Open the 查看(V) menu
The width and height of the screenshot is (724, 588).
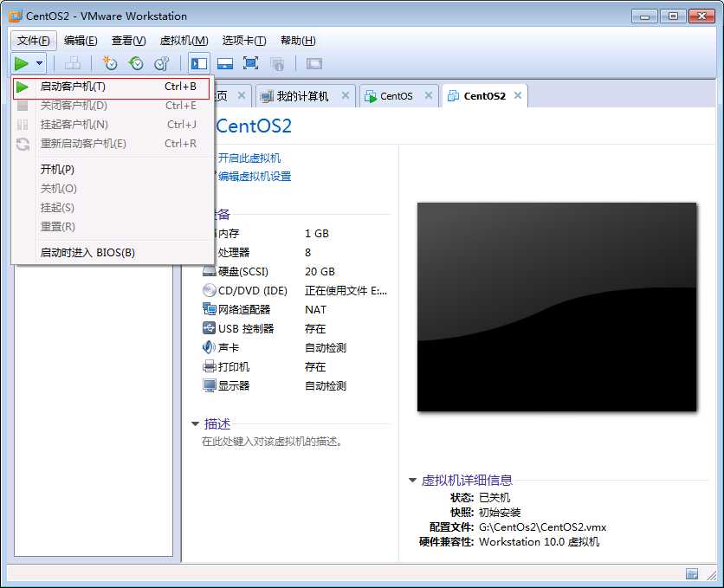click(129, 41)
